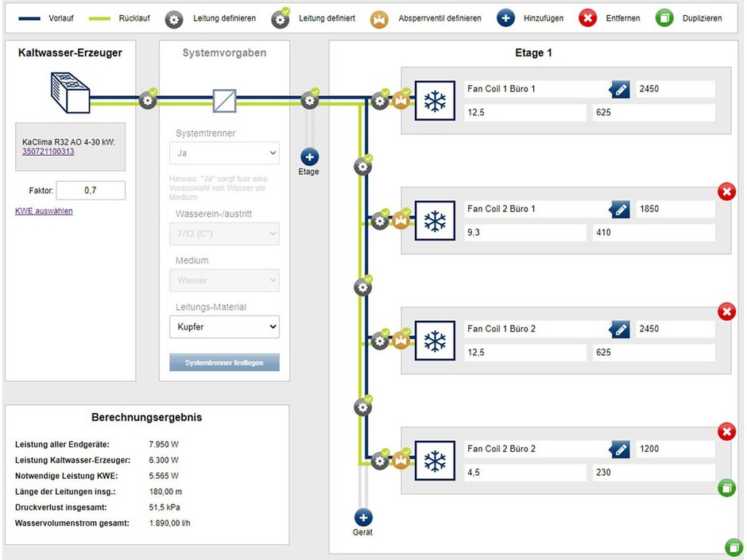This screenshot has height=560, width=747.
Task: Open the Leitungs-Material dropdown showing Kupfer
Action: click(x=224, y=326)
